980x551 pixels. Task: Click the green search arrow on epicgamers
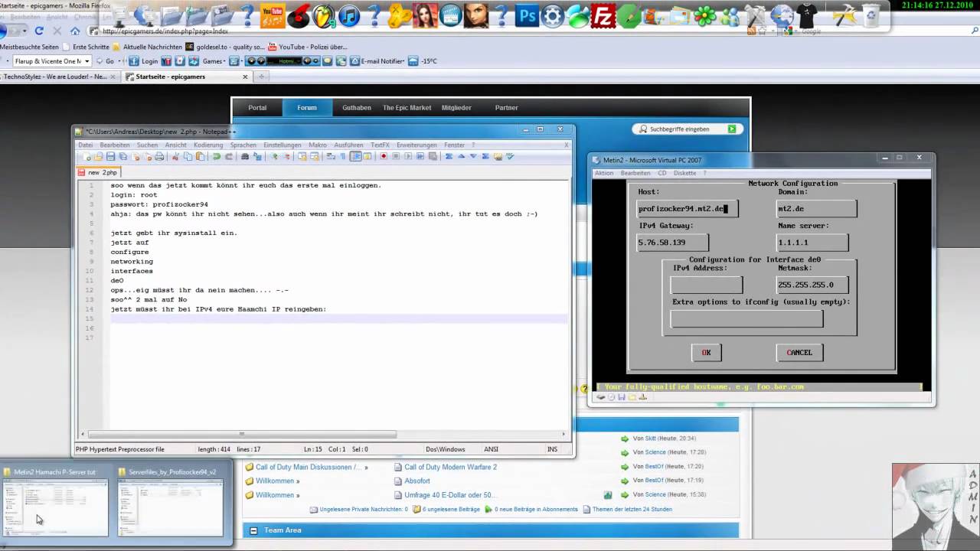click(x=732, y=129)
